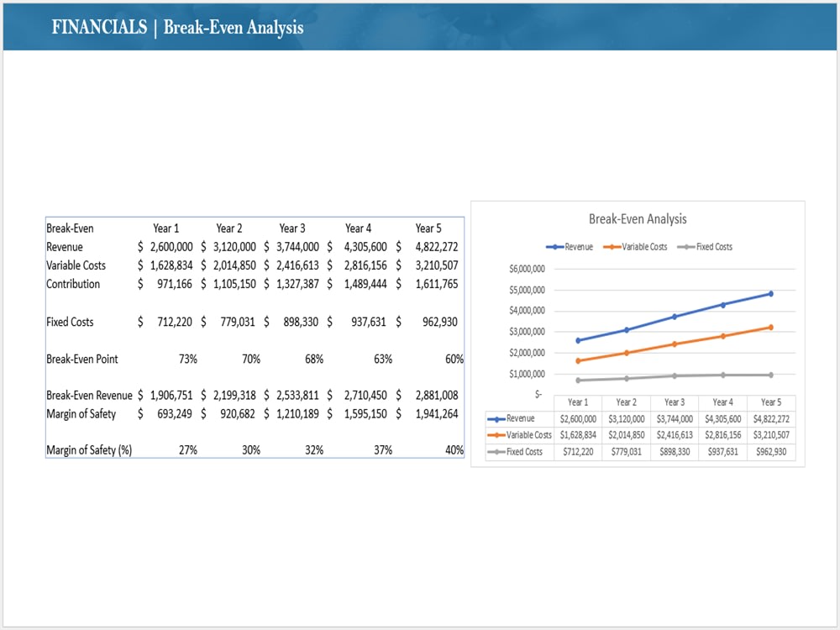Viewport: 840px width, 630px height.
Task: Click 'Year 5' column header in the left table
Action: tap(428, 228)
